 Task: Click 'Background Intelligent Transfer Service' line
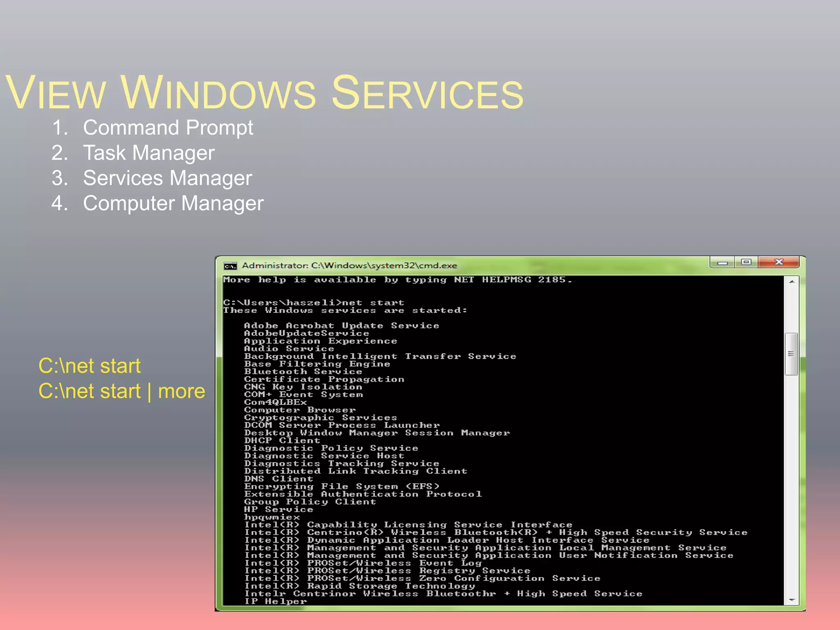(380, 356)
